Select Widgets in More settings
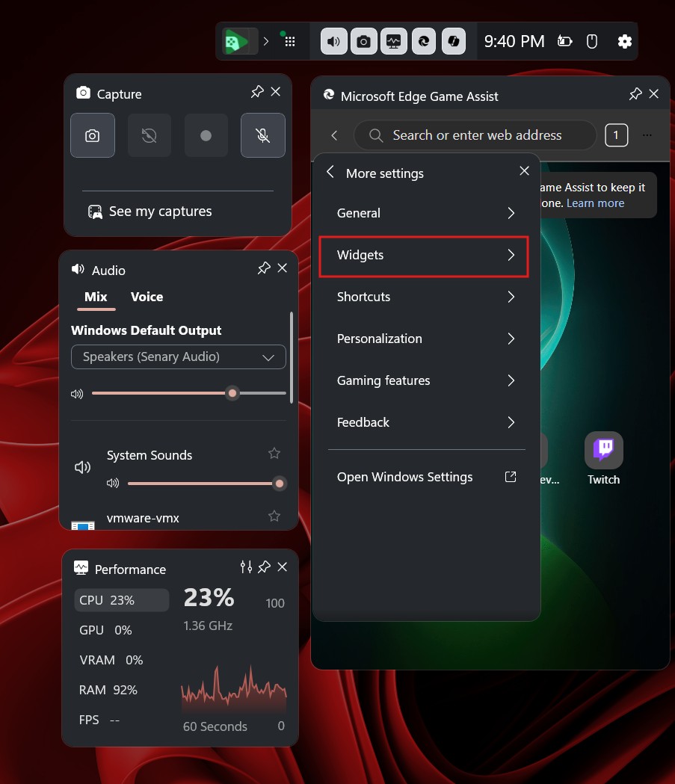Image resolution: width=675 pixels, height=784 pixels. pos(424,255)
